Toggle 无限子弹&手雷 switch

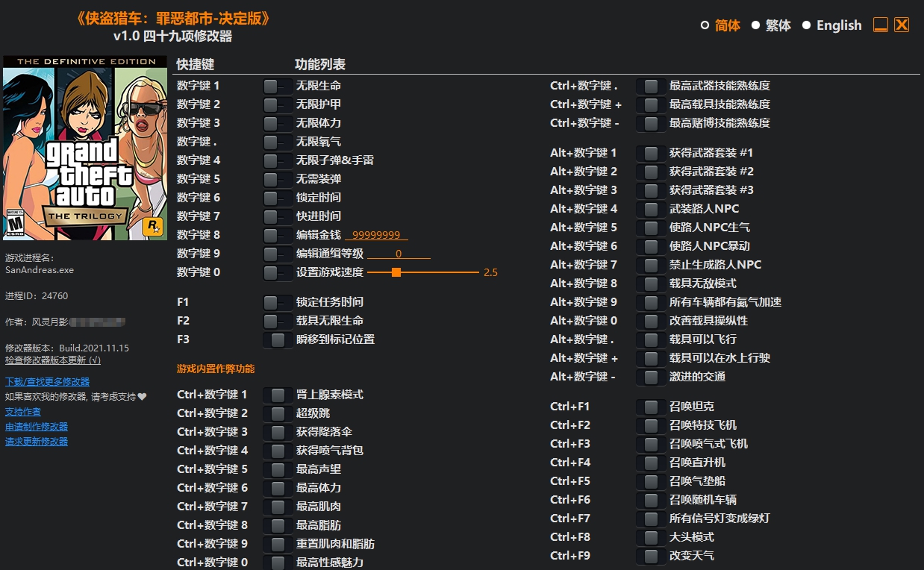pyautogui.click(x=278, y=160)
